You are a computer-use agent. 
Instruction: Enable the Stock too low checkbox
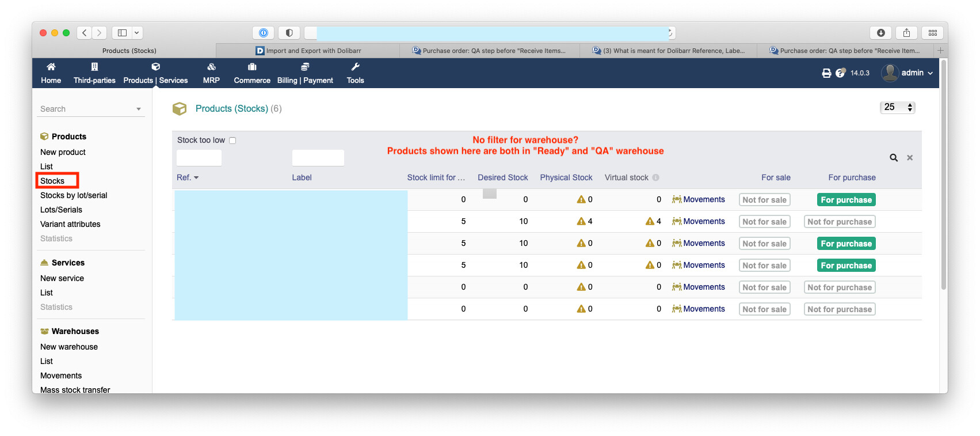(x=232, y=141)
